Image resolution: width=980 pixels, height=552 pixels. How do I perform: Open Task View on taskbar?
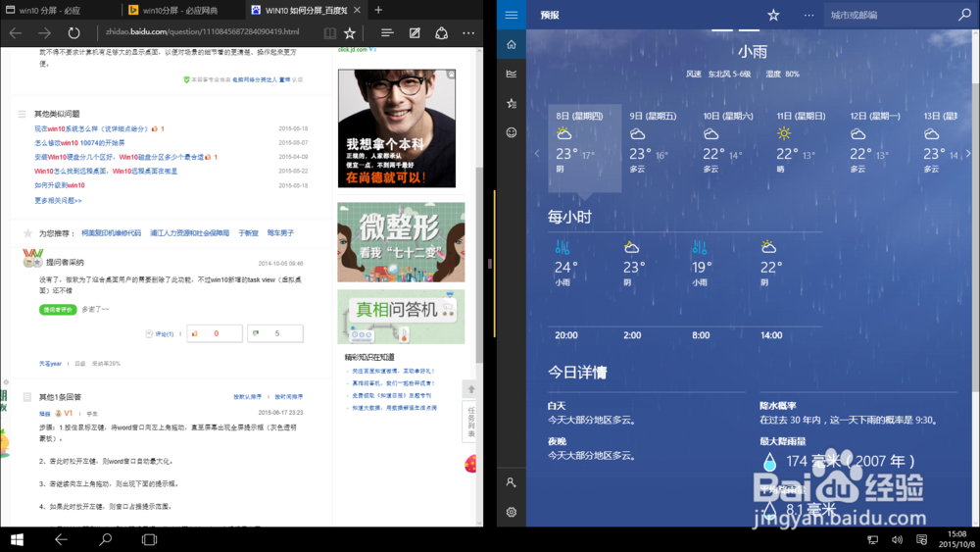[149, 539]
